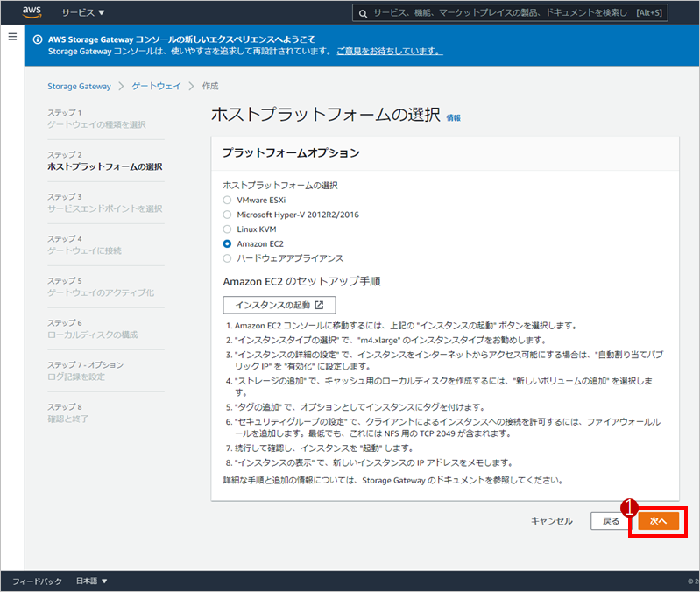Image resolution: width=700 pixels, height=592 pixels.
Task: Select ハードウェアアプライアンス radio option
Action: (227, 258)
